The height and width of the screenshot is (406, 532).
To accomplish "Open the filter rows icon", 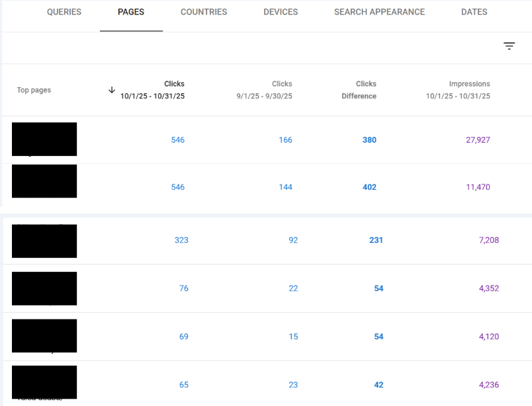I will tap(509, 46).
